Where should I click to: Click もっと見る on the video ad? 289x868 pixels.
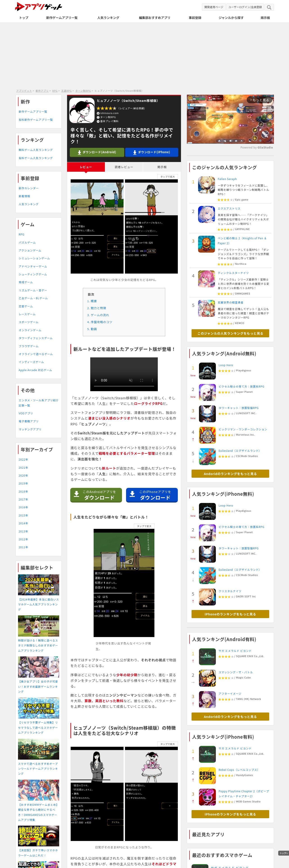point(259,100)
